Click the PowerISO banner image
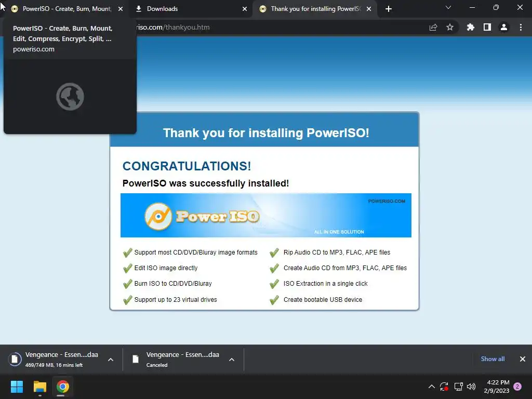 click(265, 215)
